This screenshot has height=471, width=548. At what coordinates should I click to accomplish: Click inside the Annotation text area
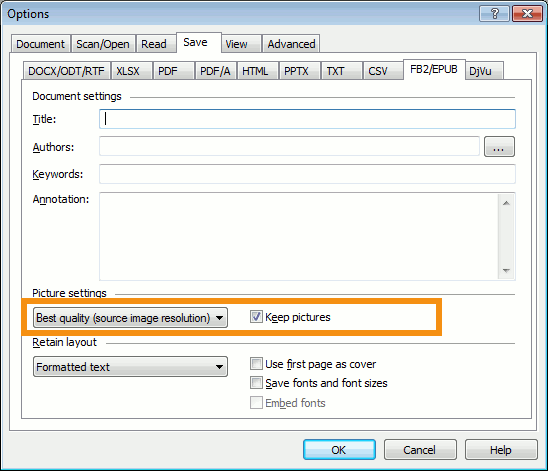(299, 237)
